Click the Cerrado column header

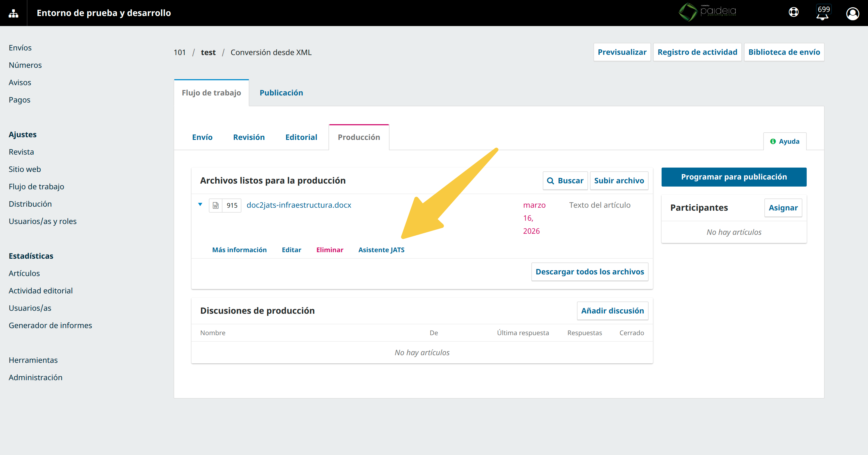click(x=632, y=333)
